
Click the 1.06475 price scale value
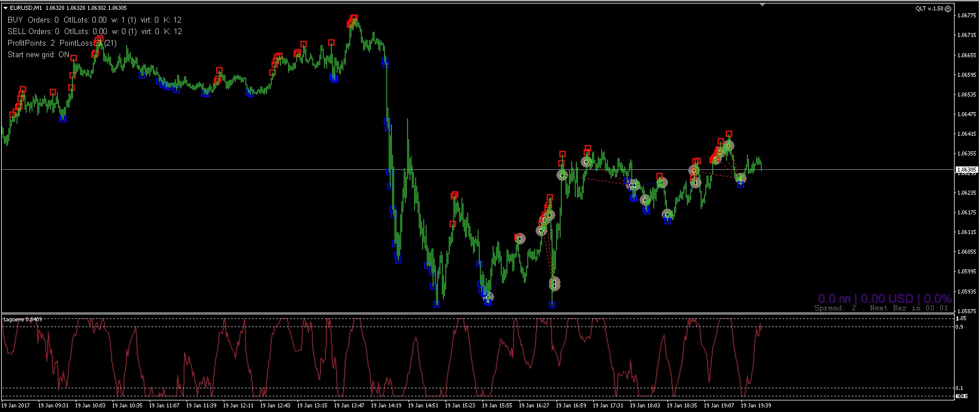point(967,114)
